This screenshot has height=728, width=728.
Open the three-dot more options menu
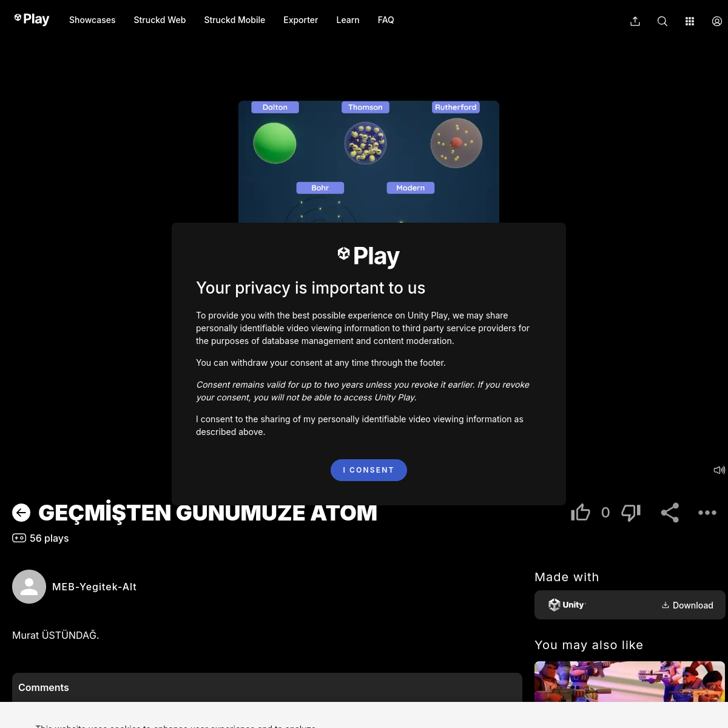point(707,513)
